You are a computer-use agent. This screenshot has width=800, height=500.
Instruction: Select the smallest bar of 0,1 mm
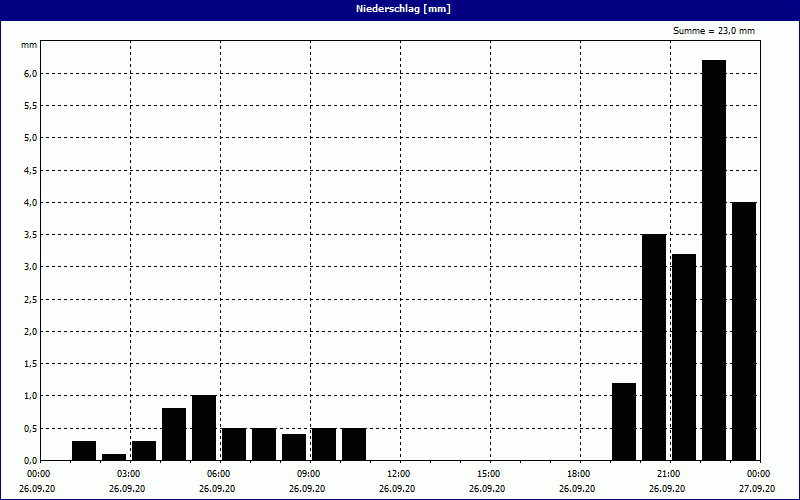point(114,457)
